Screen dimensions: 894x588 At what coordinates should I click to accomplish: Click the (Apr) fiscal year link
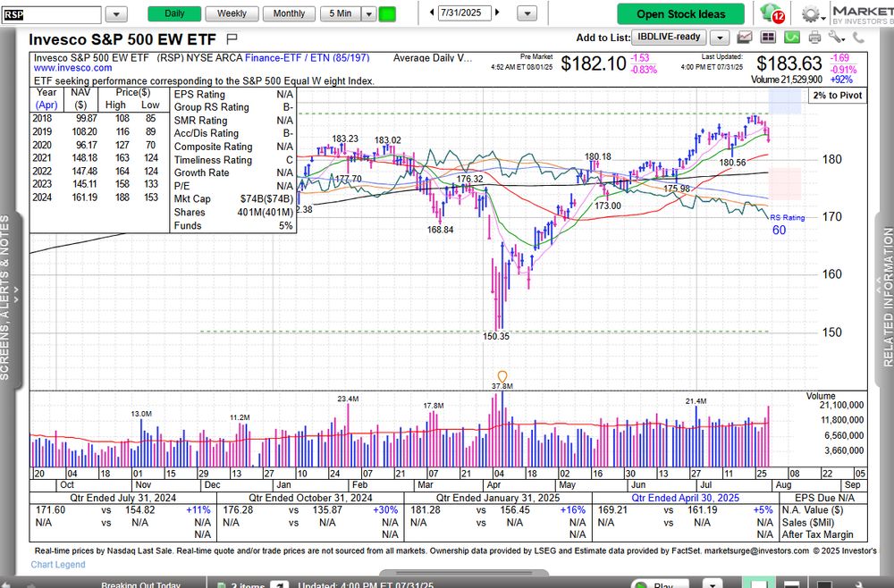[x=46, y=105]
